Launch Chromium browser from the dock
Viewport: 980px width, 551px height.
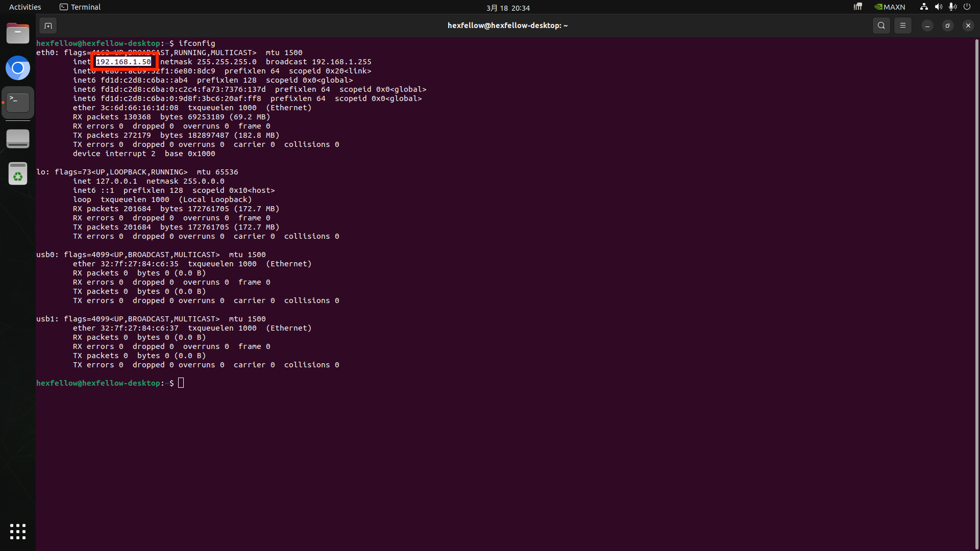pos(18,68)
